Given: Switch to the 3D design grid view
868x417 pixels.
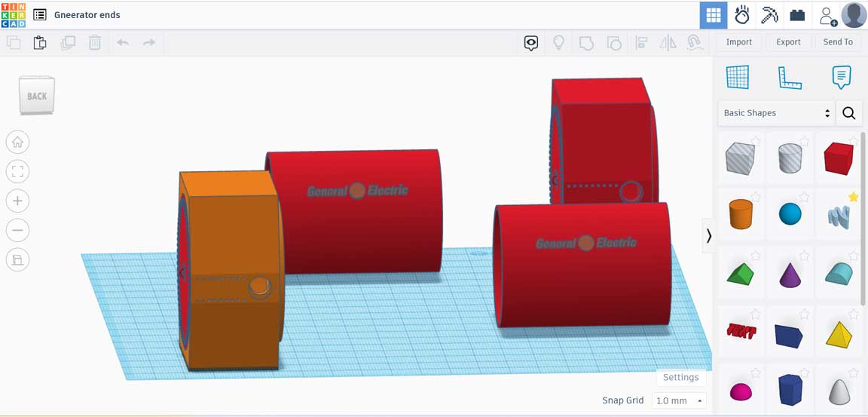Looking at the screenshot, I should (x=714, y=16).
